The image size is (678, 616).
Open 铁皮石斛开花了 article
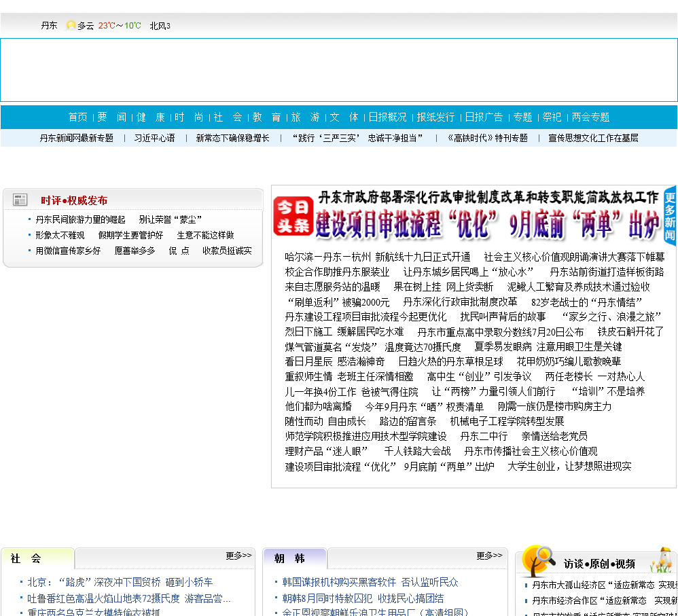pyautogui.click(x=630, y=332)
